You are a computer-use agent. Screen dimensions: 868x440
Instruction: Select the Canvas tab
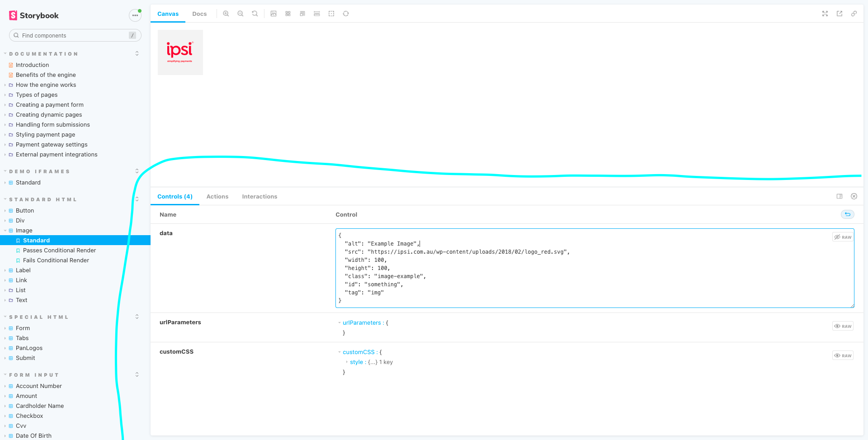click(168, 14)
